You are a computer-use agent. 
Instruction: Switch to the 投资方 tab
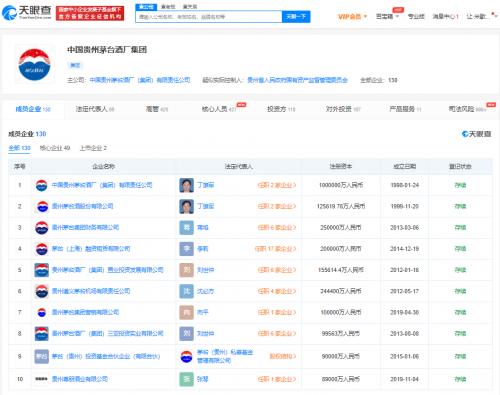[x=281, y=109]
